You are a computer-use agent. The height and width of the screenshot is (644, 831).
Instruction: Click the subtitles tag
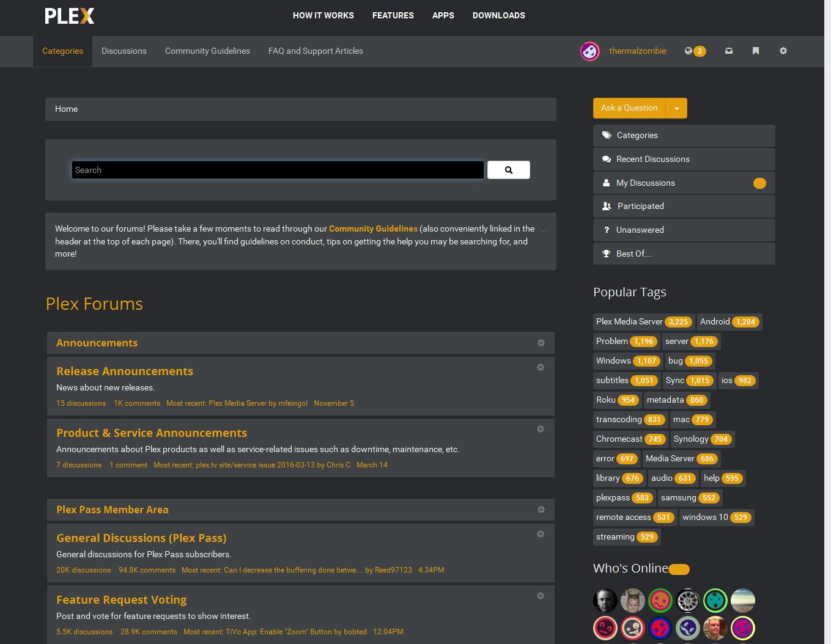point(626,381)
